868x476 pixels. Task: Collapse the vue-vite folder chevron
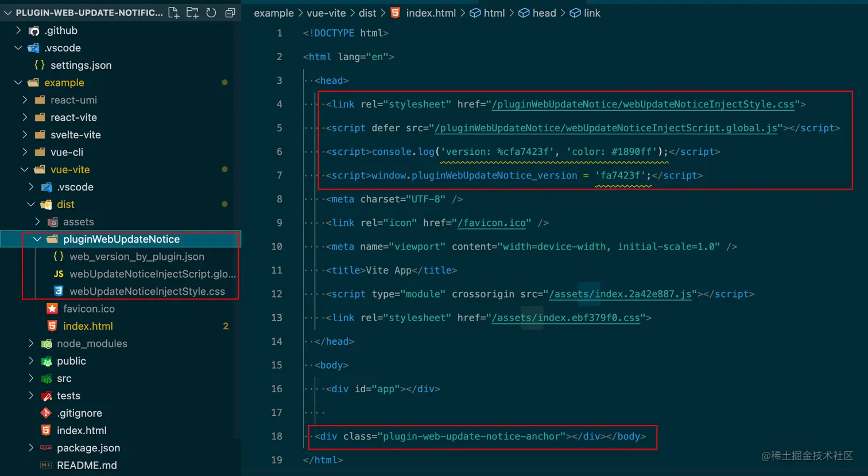click(25, 169)
